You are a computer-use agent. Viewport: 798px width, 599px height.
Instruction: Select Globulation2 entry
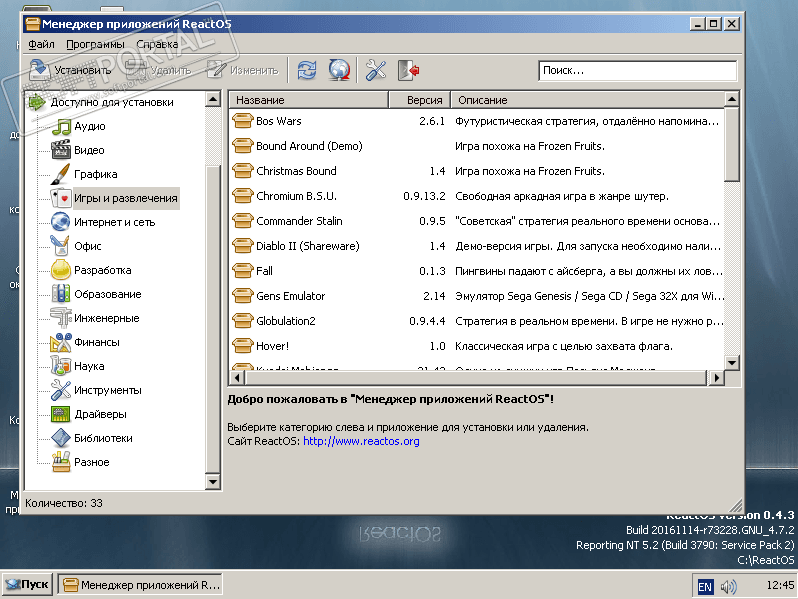tap(286, 321)
